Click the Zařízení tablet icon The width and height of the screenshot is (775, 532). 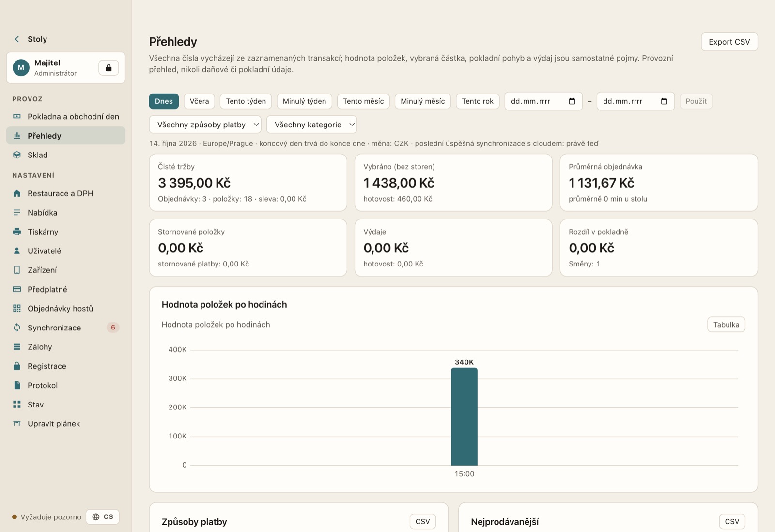17,270
